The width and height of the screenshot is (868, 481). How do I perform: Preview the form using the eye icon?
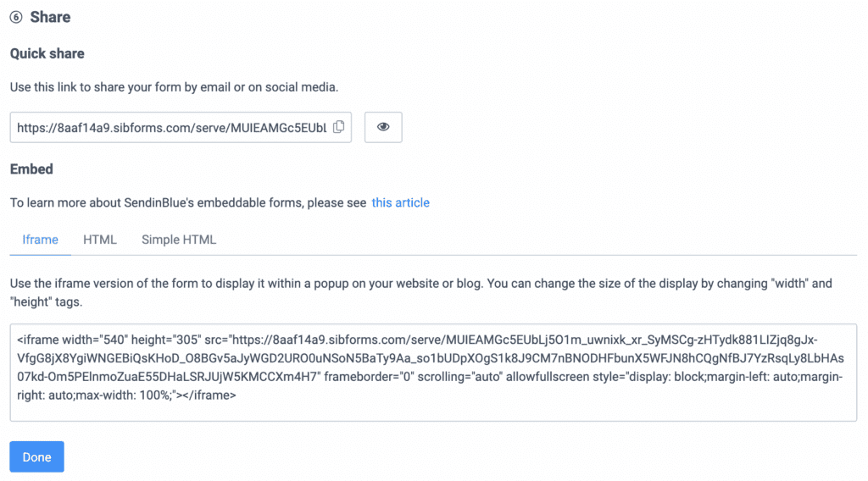383,127
